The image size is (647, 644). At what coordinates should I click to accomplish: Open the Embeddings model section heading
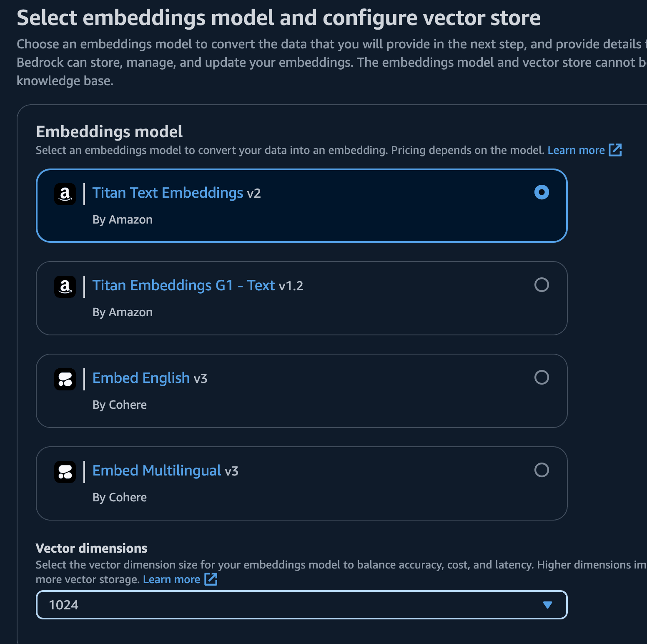coord(109,131)
